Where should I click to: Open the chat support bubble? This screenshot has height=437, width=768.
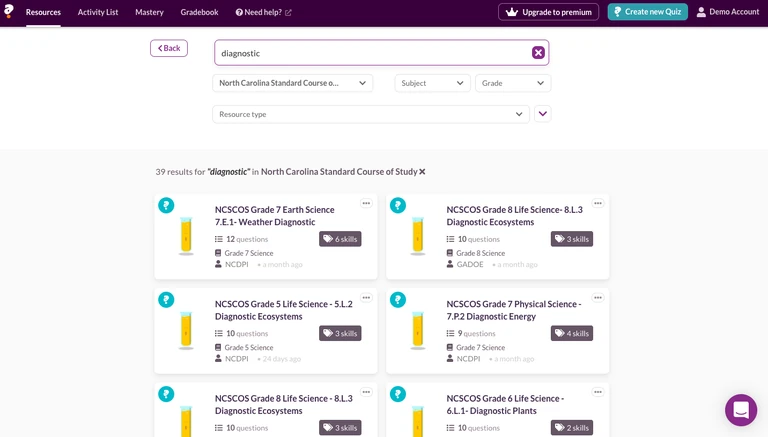point(741,410)
